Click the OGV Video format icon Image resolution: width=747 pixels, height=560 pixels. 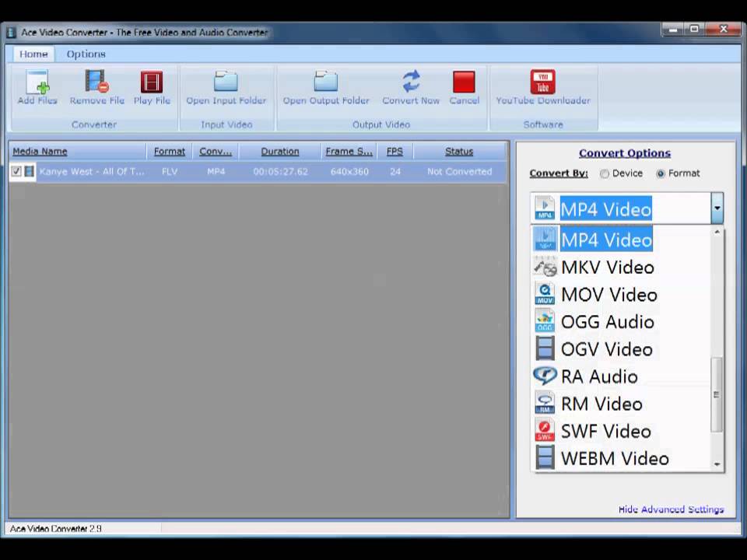coord(545,348)
